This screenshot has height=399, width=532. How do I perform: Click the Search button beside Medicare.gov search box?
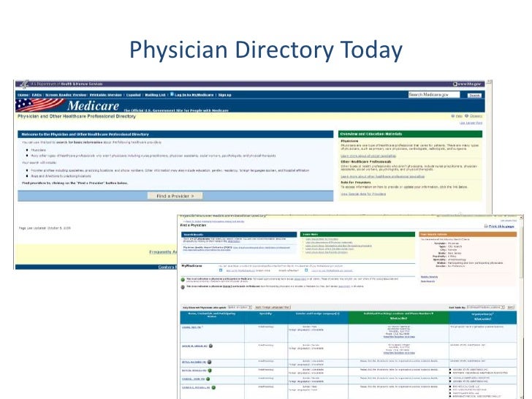474,95
